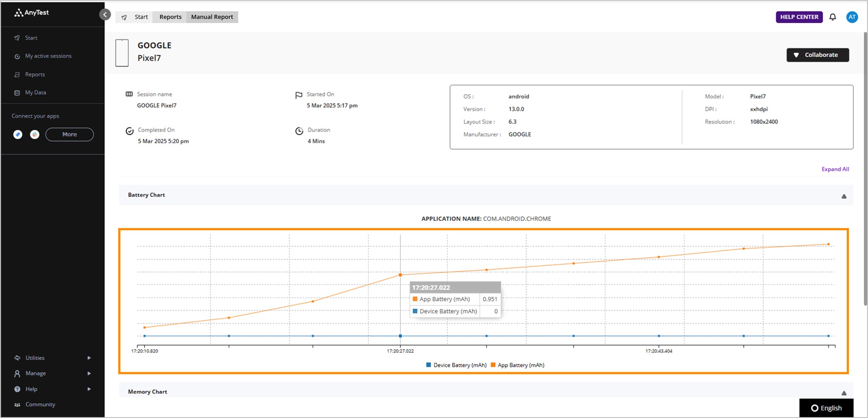Screen dimensions: 868x418
Task: Collapse the Memory Chart section
Action: (844, 393)
